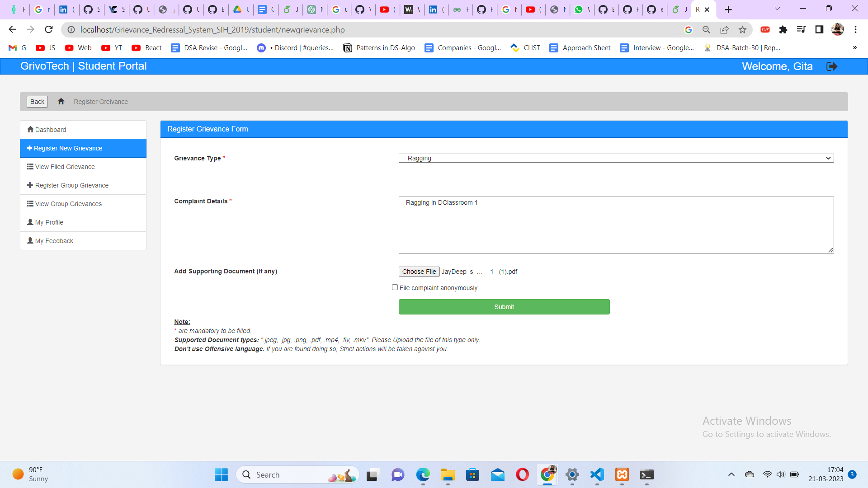Click the user icon next to My Feedback
The height and width of the screenshot is (488, 868).
pyautogui.click(x=30, y=240)
